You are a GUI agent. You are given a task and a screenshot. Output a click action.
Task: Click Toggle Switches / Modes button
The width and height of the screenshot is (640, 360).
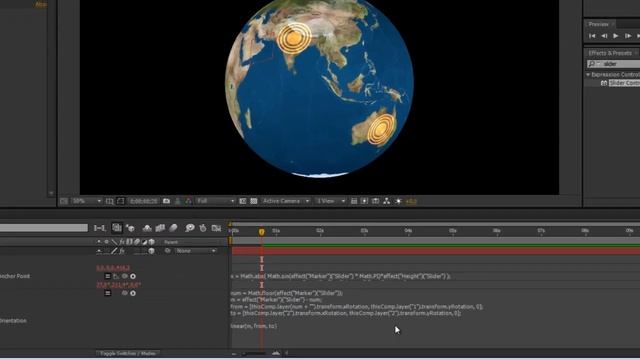tap(128, 353)
